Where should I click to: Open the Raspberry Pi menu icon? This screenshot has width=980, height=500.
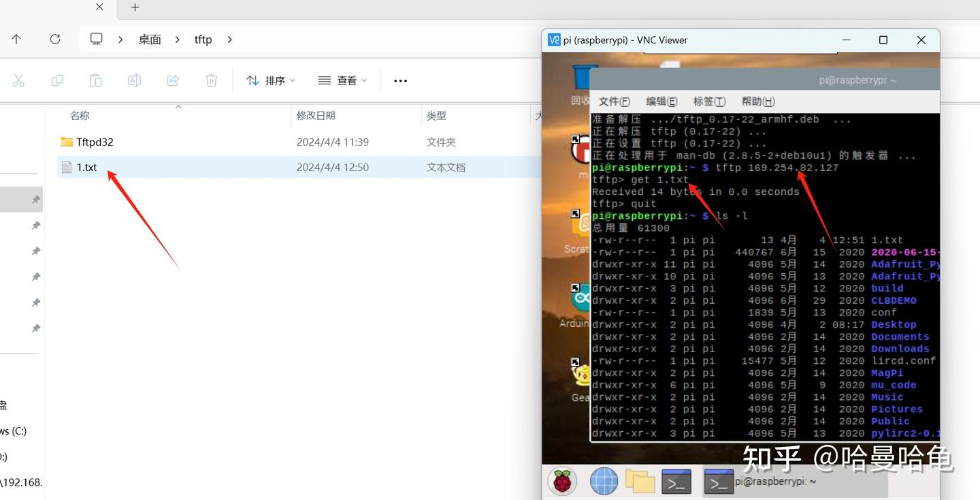coord(561,480)
